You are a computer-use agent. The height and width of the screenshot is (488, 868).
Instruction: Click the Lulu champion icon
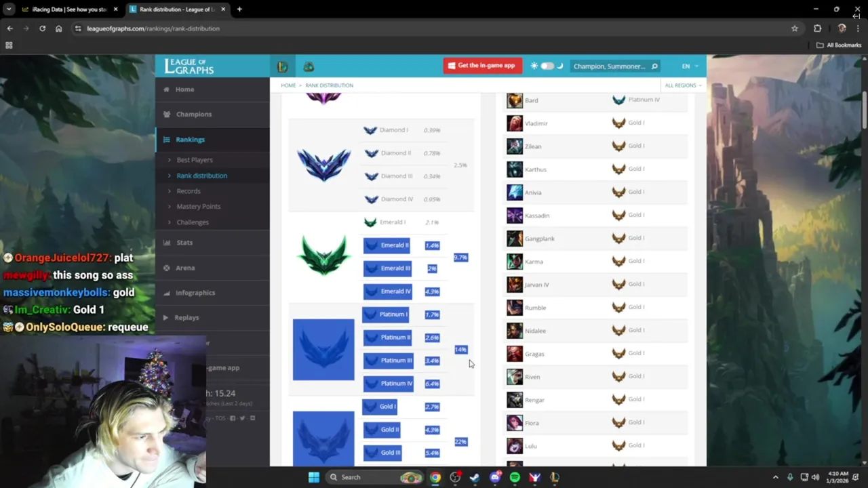[x=515, y=446]
